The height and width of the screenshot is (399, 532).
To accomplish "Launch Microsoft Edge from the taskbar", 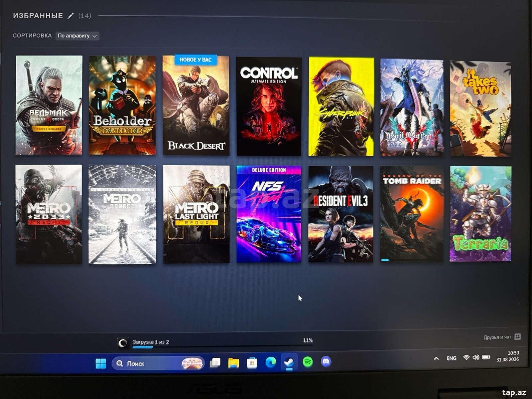I will (x=271, y=362).
